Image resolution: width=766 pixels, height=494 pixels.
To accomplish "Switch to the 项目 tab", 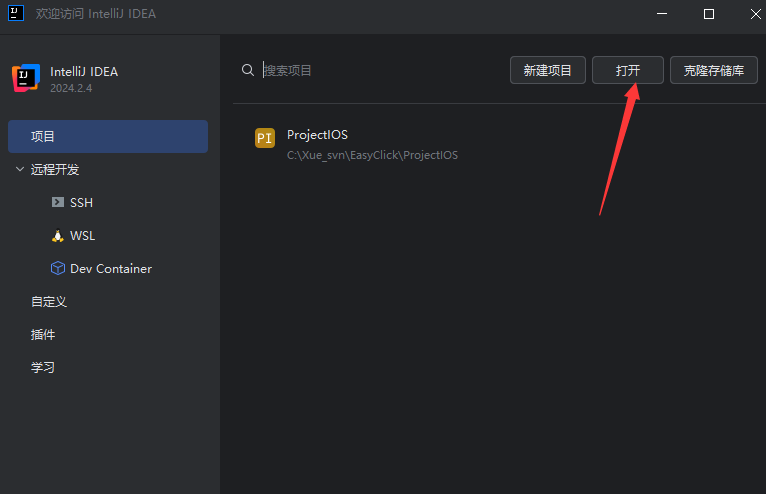I will pyautogui.click(x=108, y=136).
